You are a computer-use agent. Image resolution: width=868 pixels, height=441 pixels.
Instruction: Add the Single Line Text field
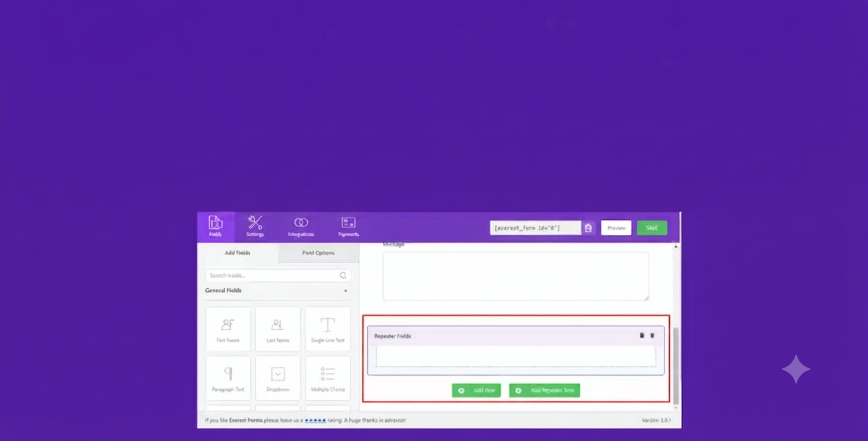pyautogui.click(x=328, y=329)
